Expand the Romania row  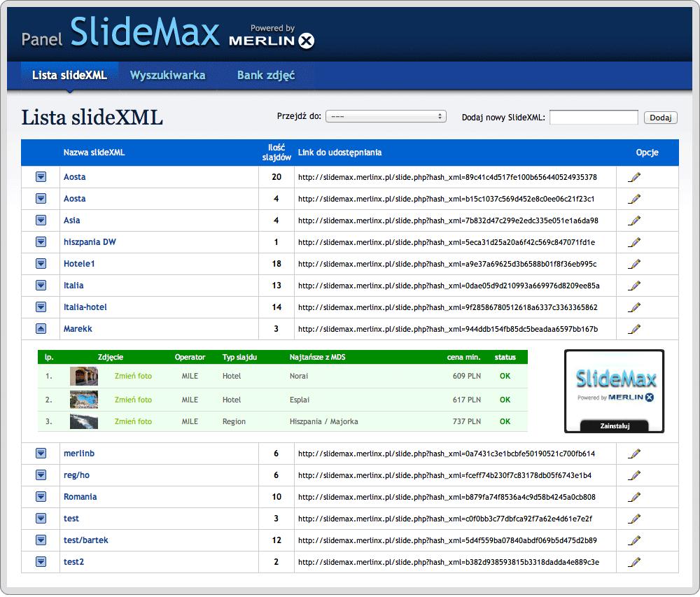[x=41, y=497]
